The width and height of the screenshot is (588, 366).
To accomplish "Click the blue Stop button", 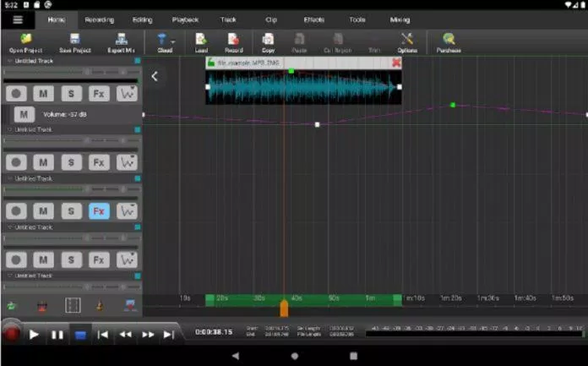I will click(x=80, y=335).
